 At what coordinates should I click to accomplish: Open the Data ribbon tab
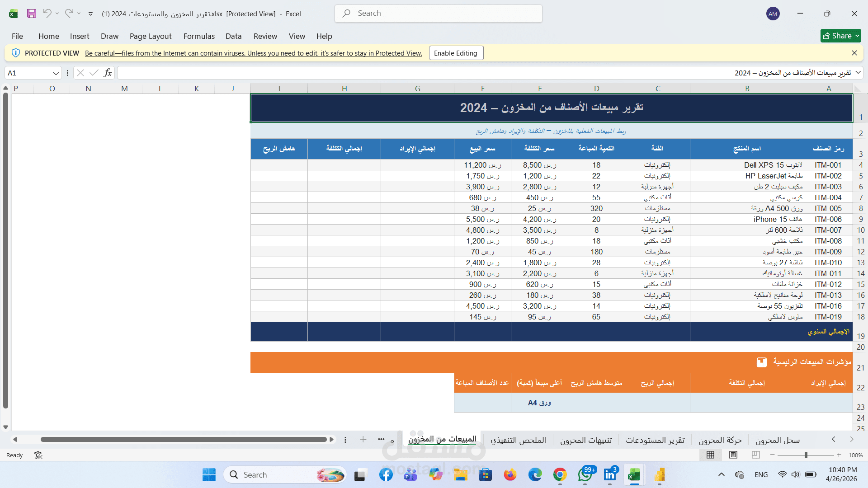click(233, 36)
